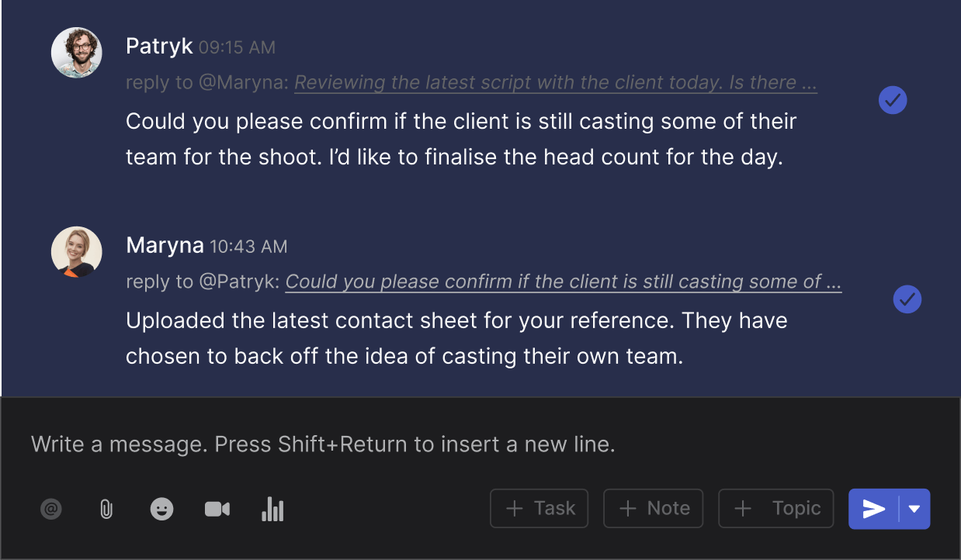
Task: Click Patryk's profile avatar
Action: click(77, 53)
